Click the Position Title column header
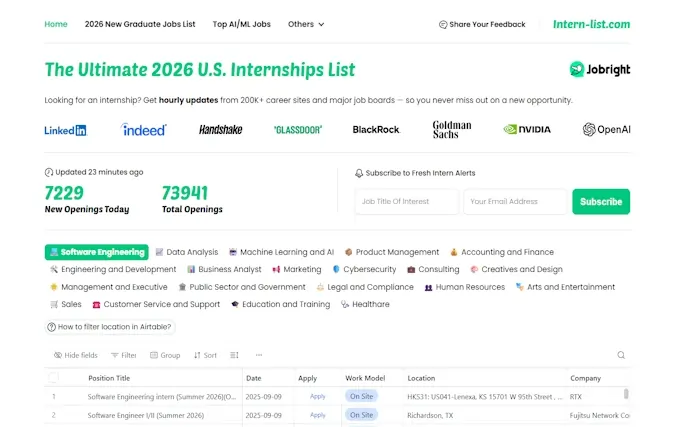The width and height of the screenshot is (695, 427). [109, 378]
